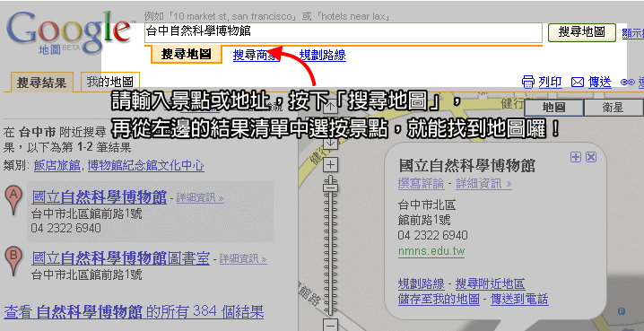Maximize info balloon with plus icon
The image size is (644, 331).
point(576,157)
